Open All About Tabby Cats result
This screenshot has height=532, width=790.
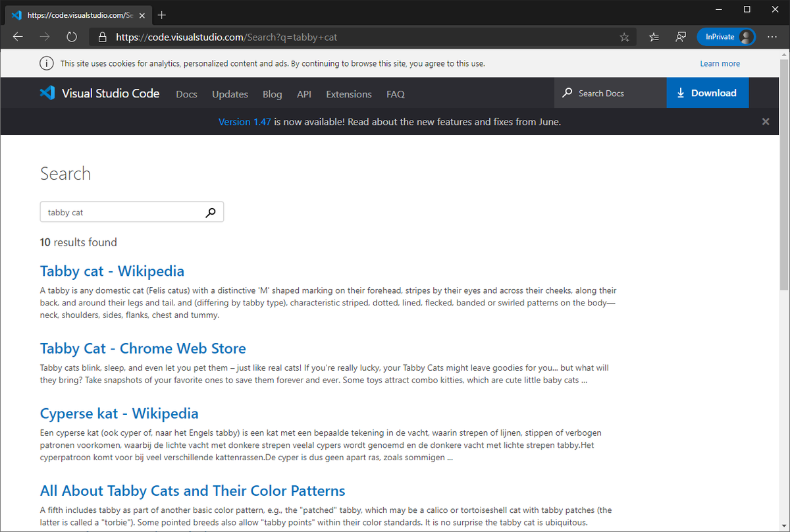point(192,491)
